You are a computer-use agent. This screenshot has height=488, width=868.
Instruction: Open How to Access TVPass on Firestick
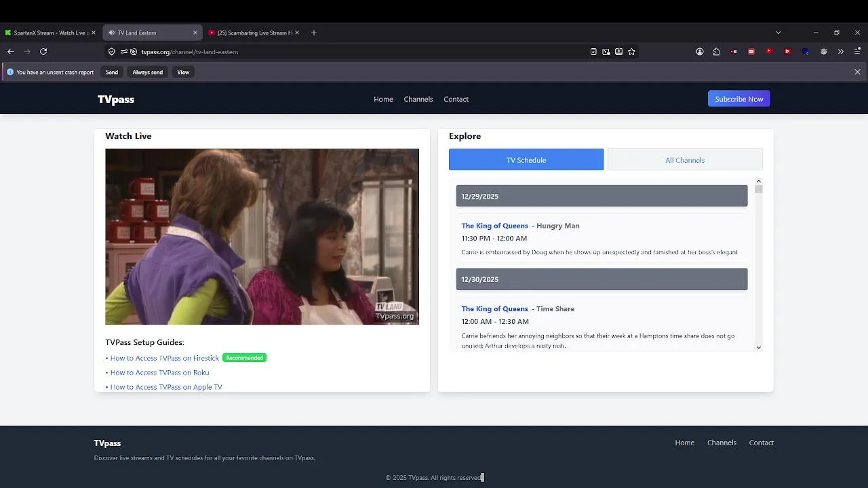pos(165,358)
